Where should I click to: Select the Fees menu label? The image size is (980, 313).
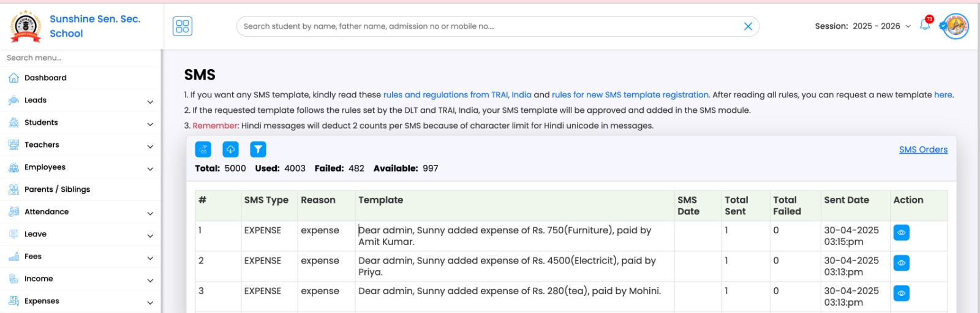[x=33, y=256]
